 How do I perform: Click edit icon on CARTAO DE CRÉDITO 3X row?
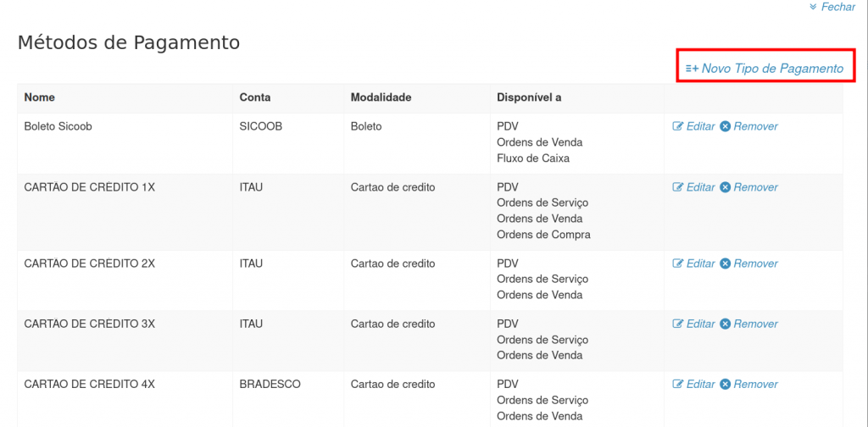pyautogui.click(x=678, y=324)
